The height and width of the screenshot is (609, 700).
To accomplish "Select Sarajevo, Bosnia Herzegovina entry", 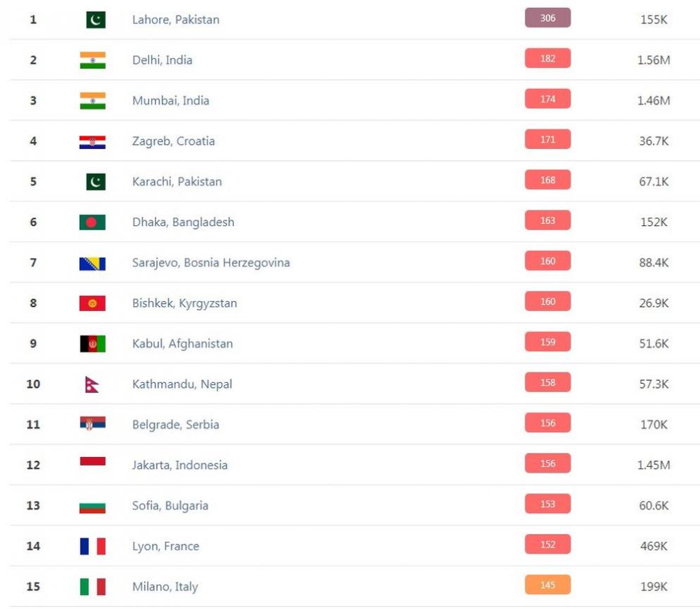I will pos(211,263).
